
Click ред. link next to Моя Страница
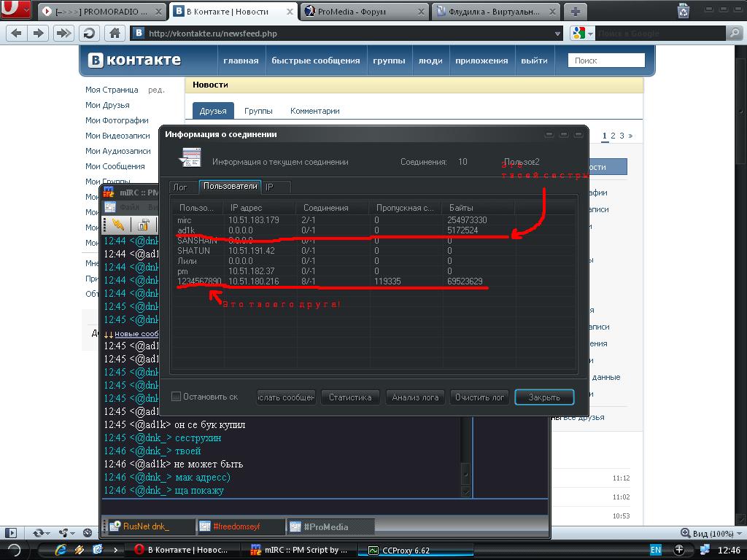tap(156, 90)
